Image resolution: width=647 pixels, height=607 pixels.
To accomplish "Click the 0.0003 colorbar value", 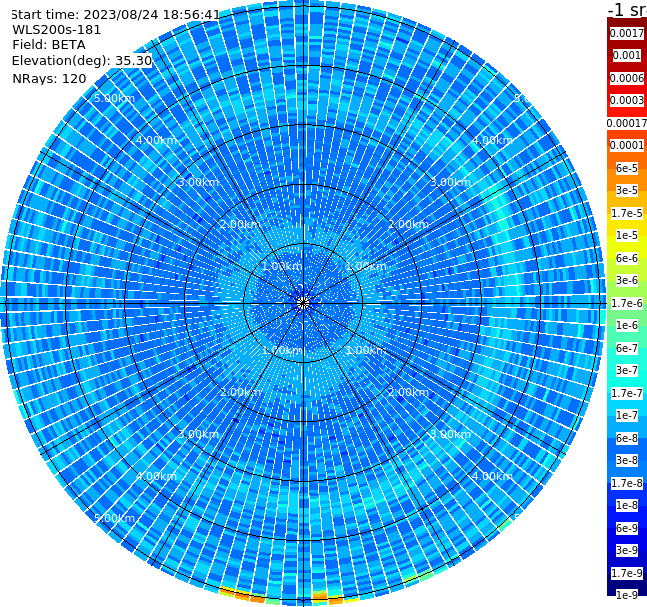I will pos(627,100).
